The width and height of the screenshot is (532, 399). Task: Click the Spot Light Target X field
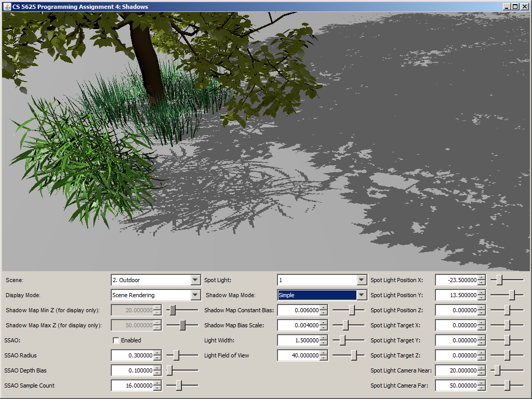point(456,326)
